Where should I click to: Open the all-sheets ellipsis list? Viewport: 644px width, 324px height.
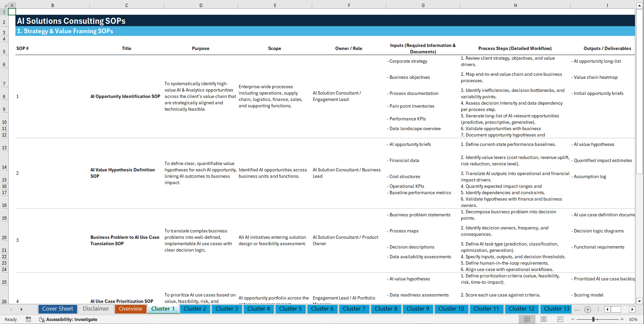577,309
